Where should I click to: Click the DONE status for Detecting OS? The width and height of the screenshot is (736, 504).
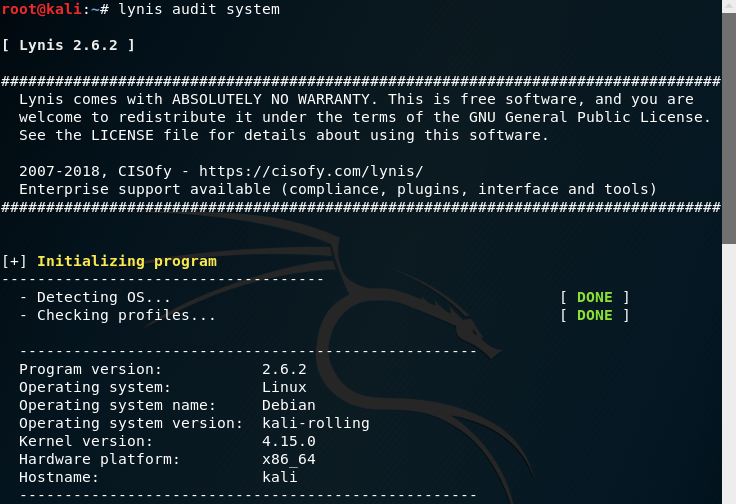point(594,297)
